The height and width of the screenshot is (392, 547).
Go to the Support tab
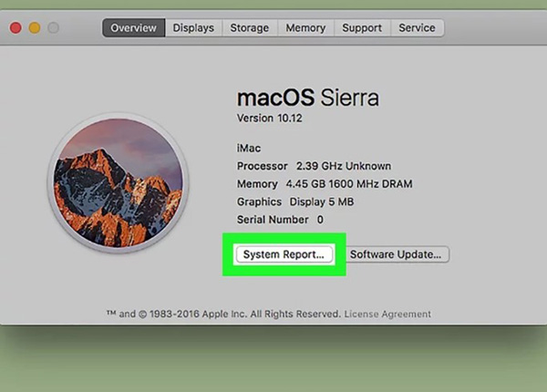point(362,28)
